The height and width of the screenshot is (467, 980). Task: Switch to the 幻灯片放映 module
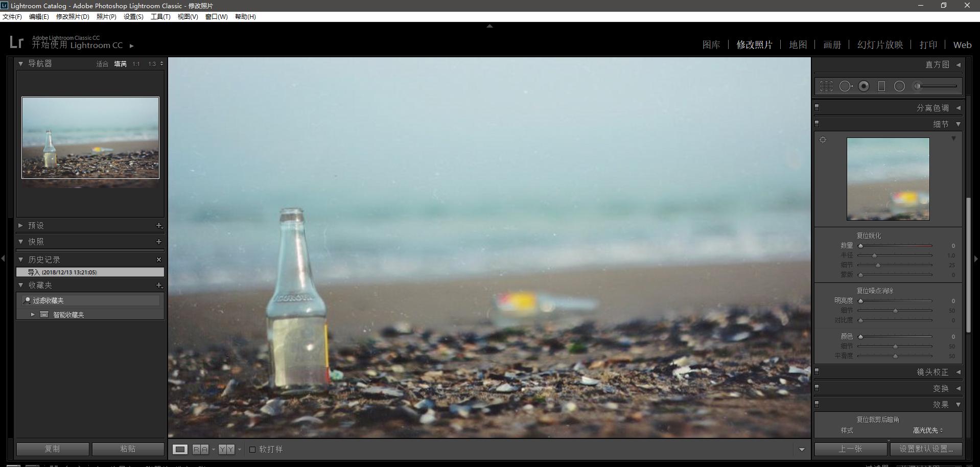coord(880,45)
